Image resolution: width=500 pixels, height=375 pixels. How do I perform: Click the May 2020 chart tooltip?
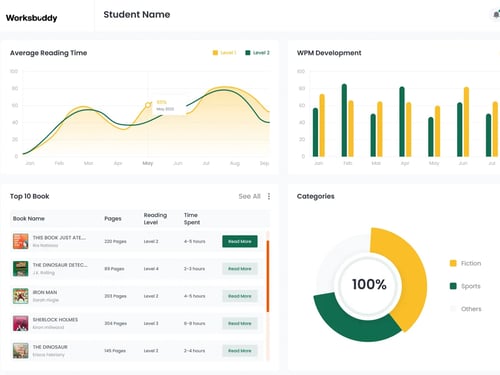[169, 105]
